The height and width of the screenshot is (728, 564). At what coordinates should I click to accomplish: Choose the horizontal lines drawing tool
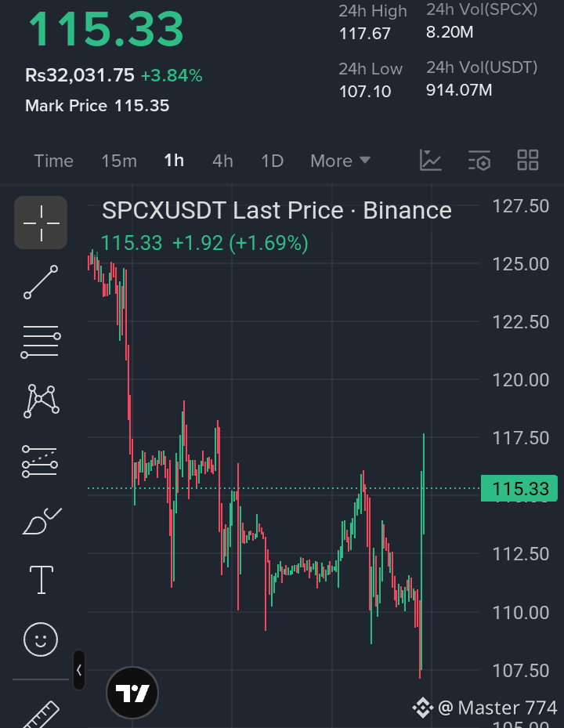41,342
